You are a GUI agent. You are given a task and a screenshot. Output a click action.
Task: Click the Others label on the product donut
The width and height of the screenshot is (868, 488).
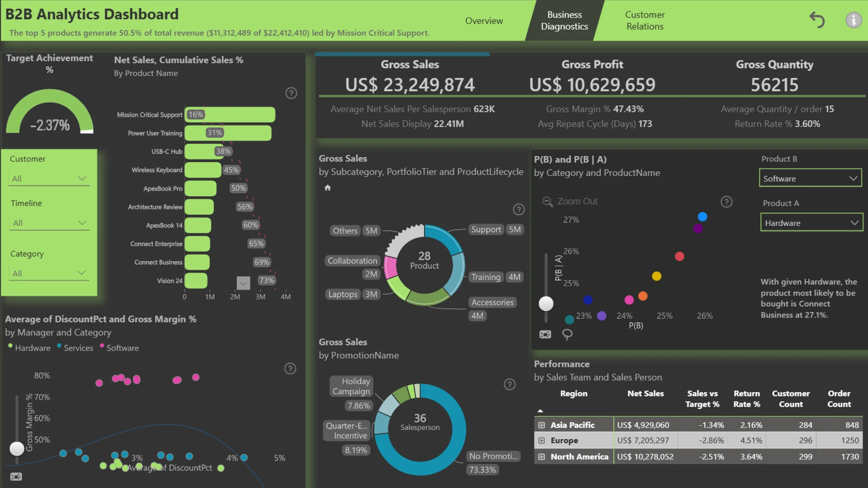[345, 231]
